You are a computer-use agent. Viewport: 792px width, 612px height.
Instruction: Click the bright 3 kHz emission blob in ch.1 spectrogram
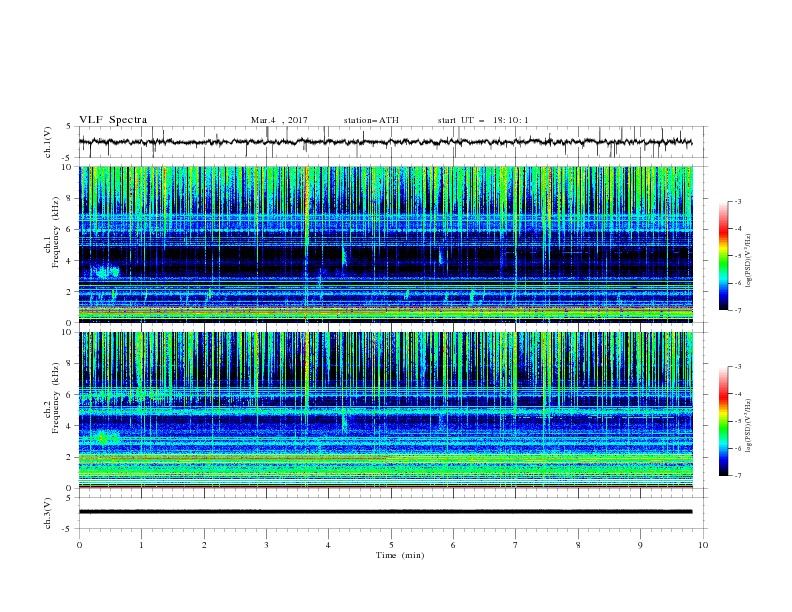pos(105,272)
